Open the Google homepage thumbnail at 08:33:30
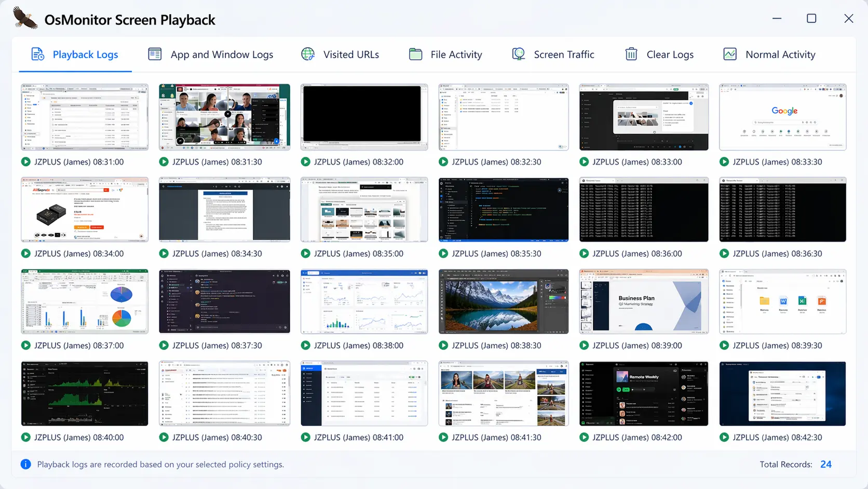 coord(783,117)
